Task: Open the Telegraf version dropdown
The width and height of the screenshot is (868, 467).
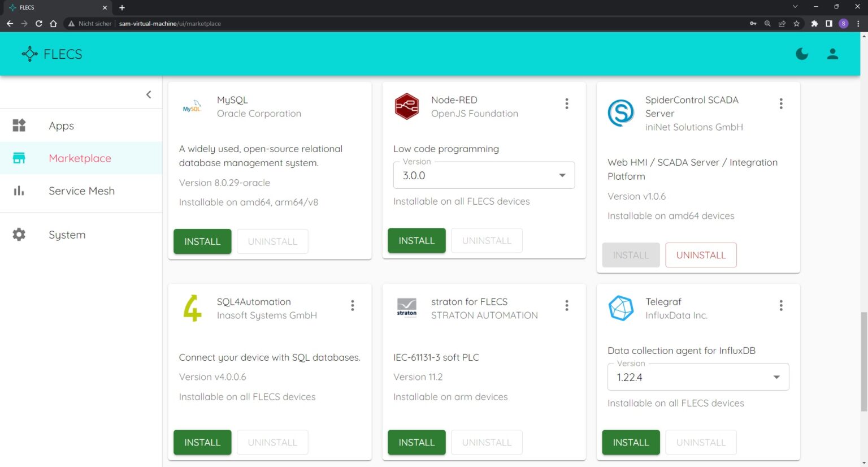Action: tap(776, 377)
